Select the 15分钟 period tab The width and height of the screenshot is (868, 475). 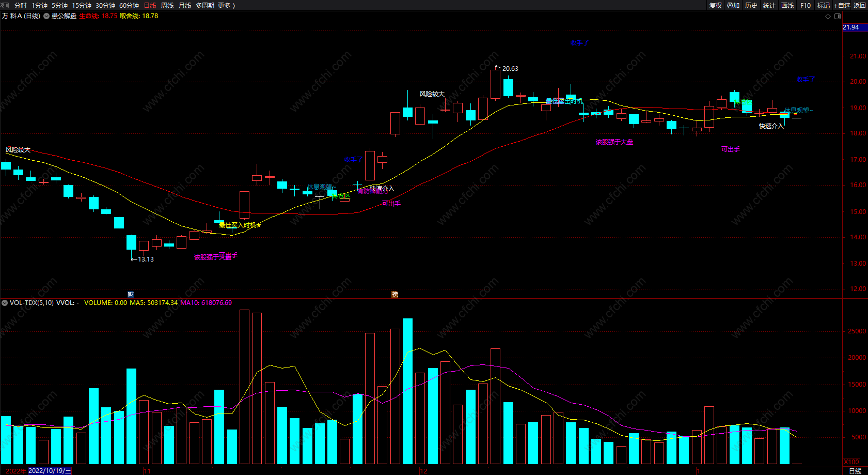(x=82, y=5)
